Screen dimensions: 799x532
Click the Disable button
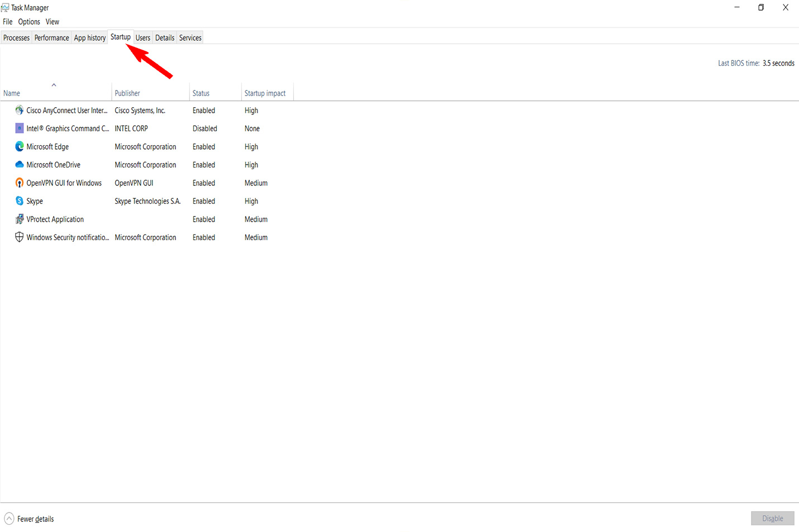tap(773, 519)
